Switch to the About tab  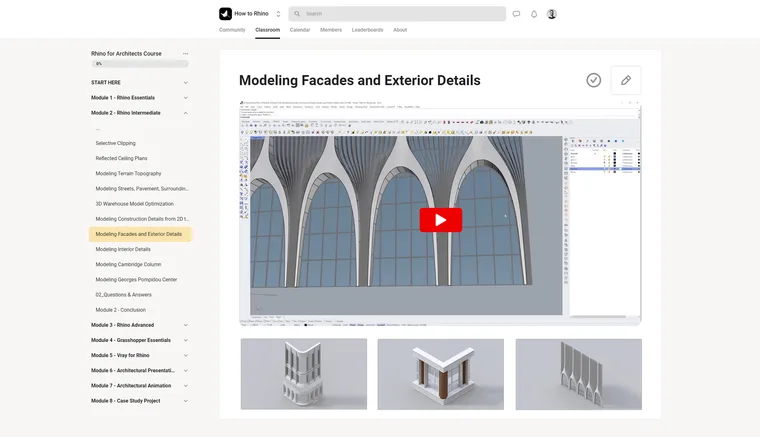(400, 30)
